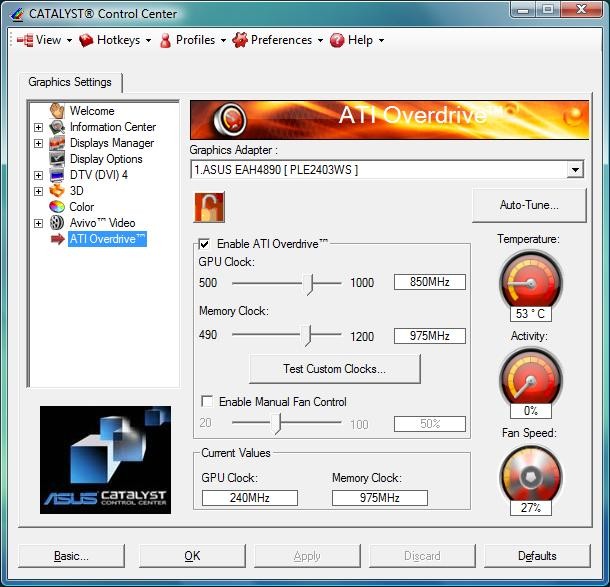Switch to the Graphics Settings tab
The width and height of the screenshot is (610, 587).
point(70,82)
